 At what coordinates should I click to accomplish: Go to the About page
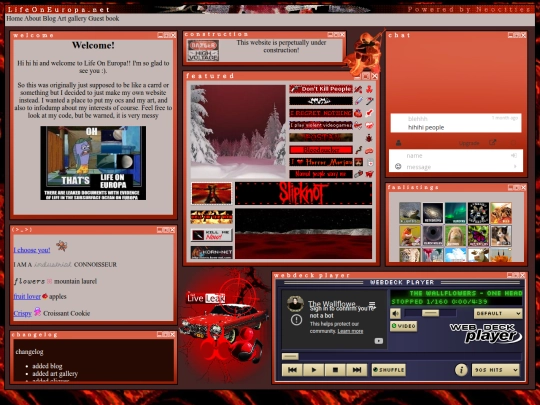click(33, 19)
